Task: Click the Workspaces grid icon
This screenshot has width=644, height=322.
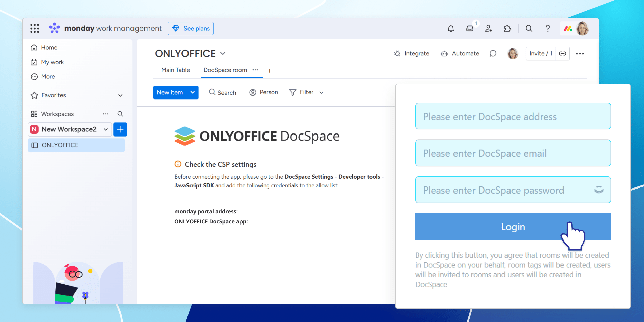Action: 34,114
